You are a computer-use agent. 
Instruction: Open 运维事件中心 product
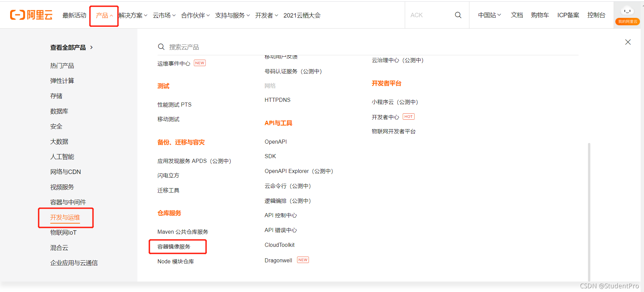point(174,64)
